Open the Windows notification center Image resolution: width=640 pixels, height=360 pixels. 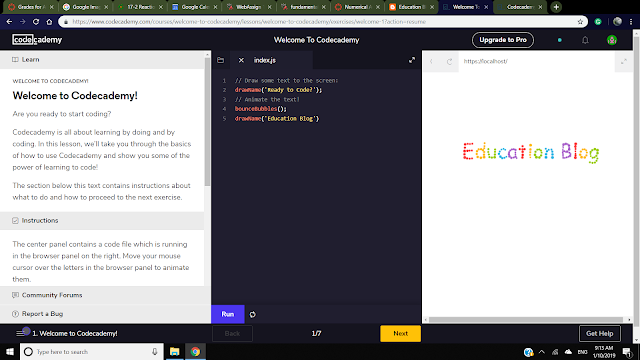click(x=627, y=351)
